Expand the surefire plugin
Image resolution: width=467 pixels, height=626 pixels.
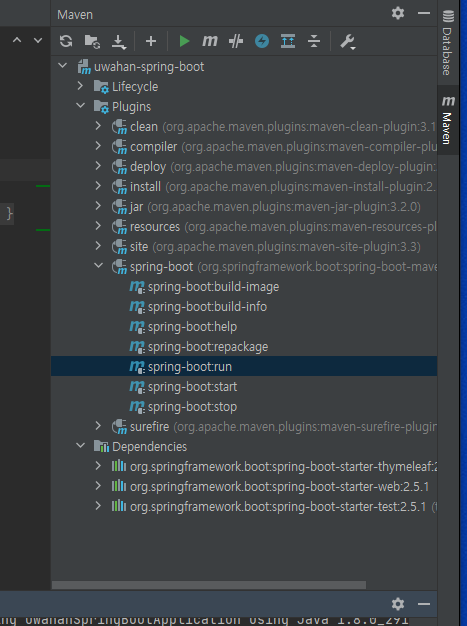(x=98, y=426)
